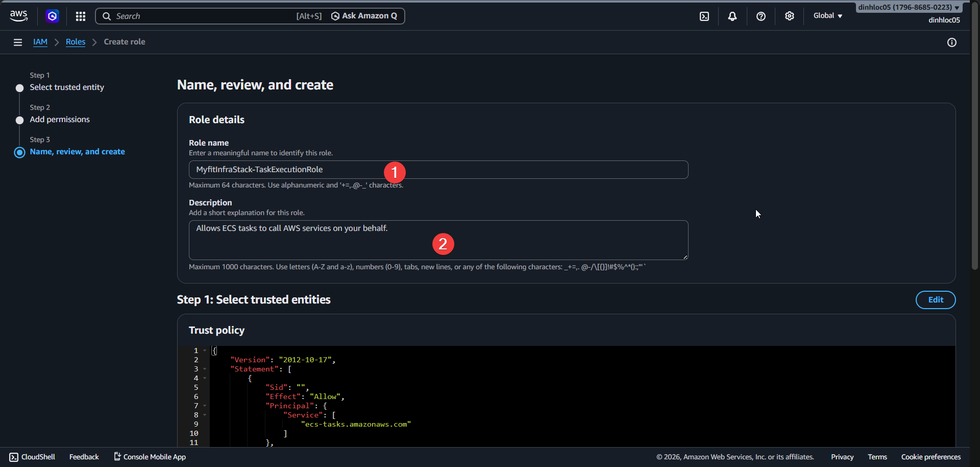Open the Global region dropdown

(827, 16)
